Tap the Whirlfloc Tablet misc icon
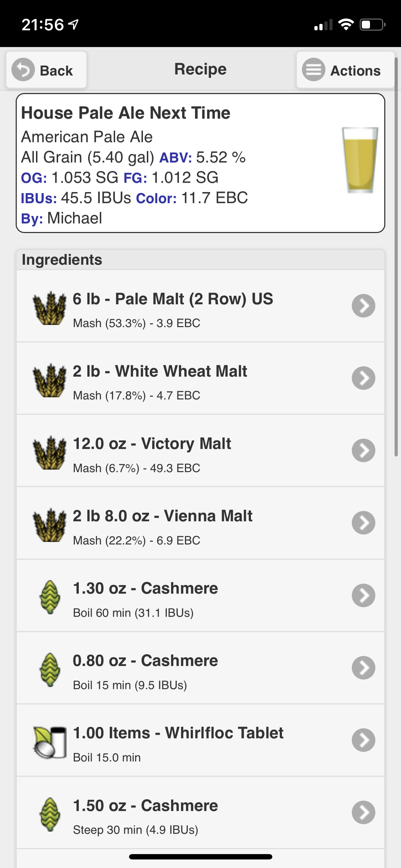 50,742
